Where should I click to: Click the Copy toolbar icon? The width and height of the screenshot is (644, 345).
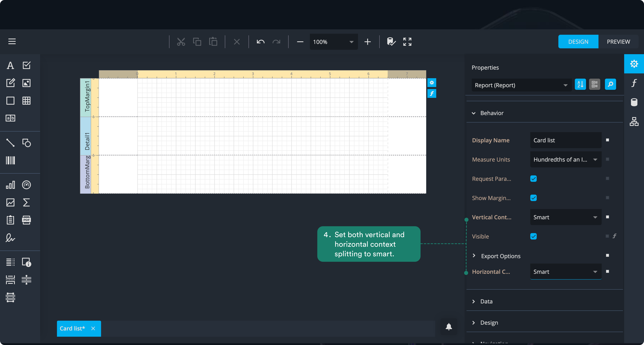197,42
